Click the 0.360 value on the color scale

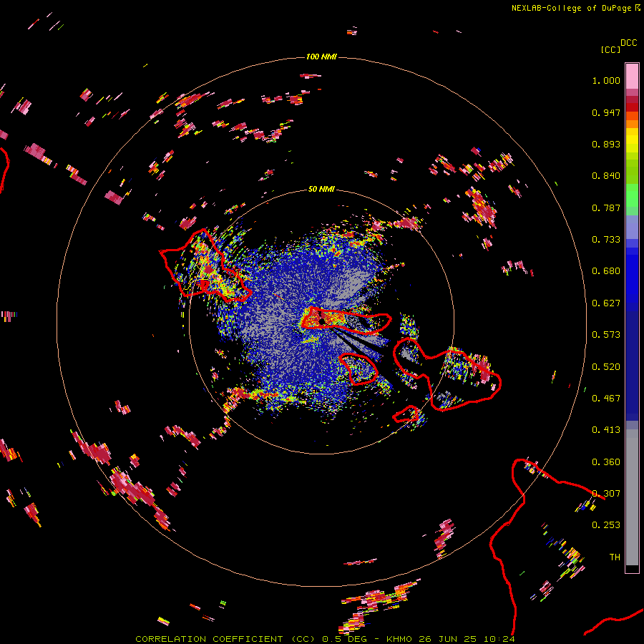coord(606,462)
